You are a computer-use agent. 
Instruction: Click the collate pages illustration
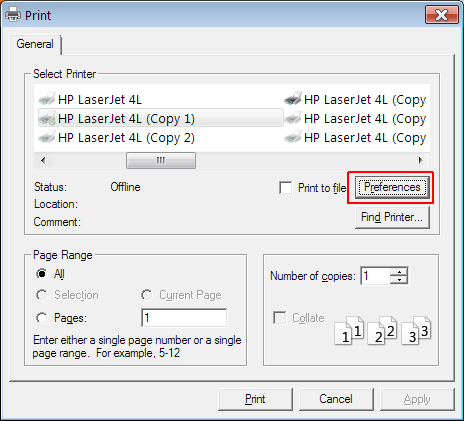click(x=383, y=330)
